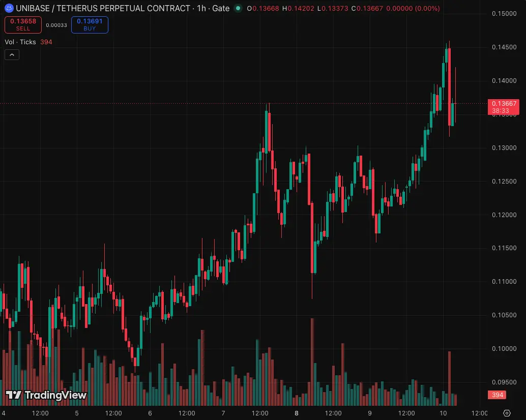Click the UNIBASE / TETHERUS PERPETUAL CONTRACT title
This screenshot has height=420, width=526.
coord(103,8)
